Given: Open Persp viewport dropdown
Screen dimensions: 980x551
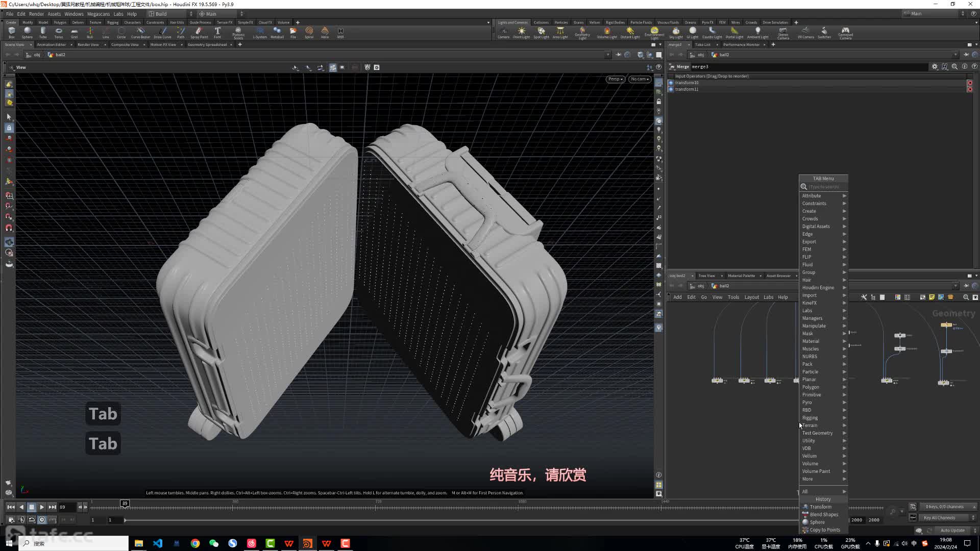Looking at the screenshot, I should (616, 79).
